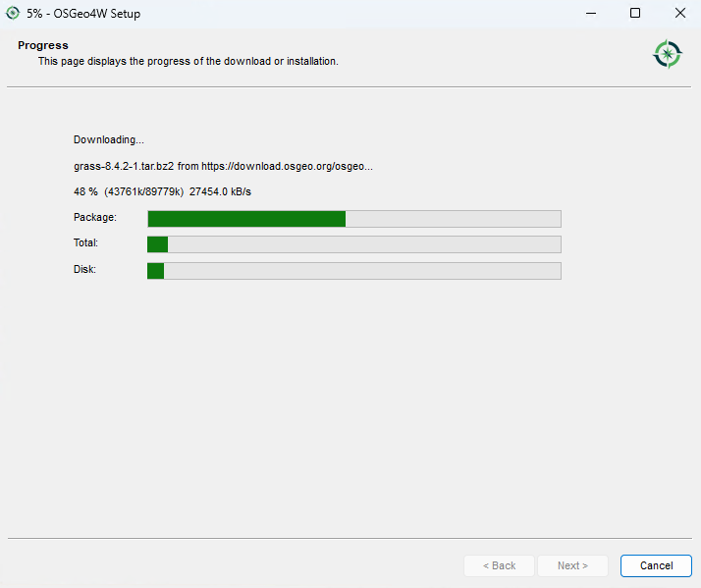Image resolution: width=701 pixels, height=588 pixels.
Task: Minimize the OSGeo4W Setup window
Action: (590, 13)
